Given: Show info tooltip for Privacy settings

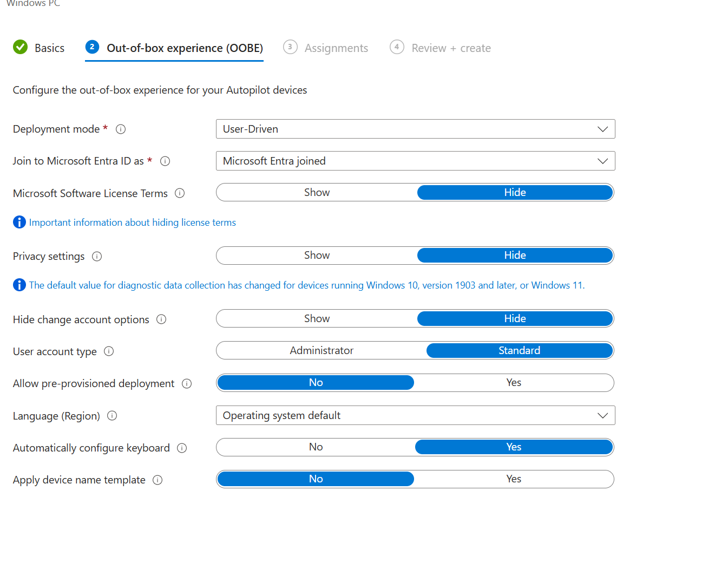Looking at the screenshot, I should point(97,257).
